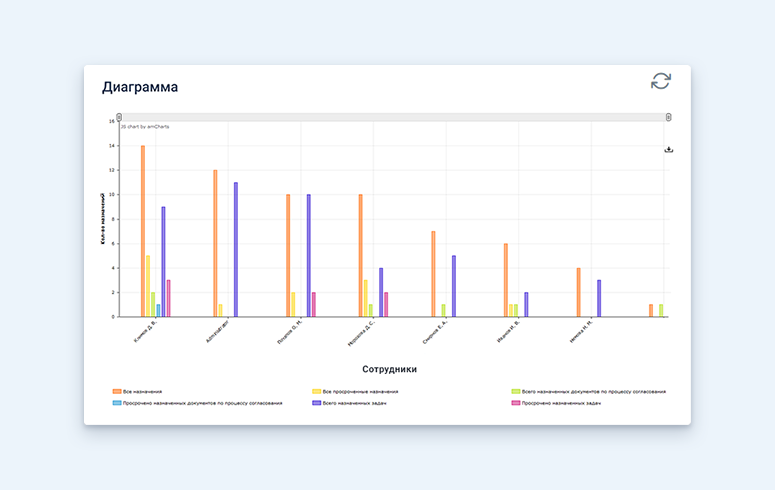Viewport: 775px width, 490px height.
Task: Click left grip of chart zoom scrollbar
Action: point(119,117)
